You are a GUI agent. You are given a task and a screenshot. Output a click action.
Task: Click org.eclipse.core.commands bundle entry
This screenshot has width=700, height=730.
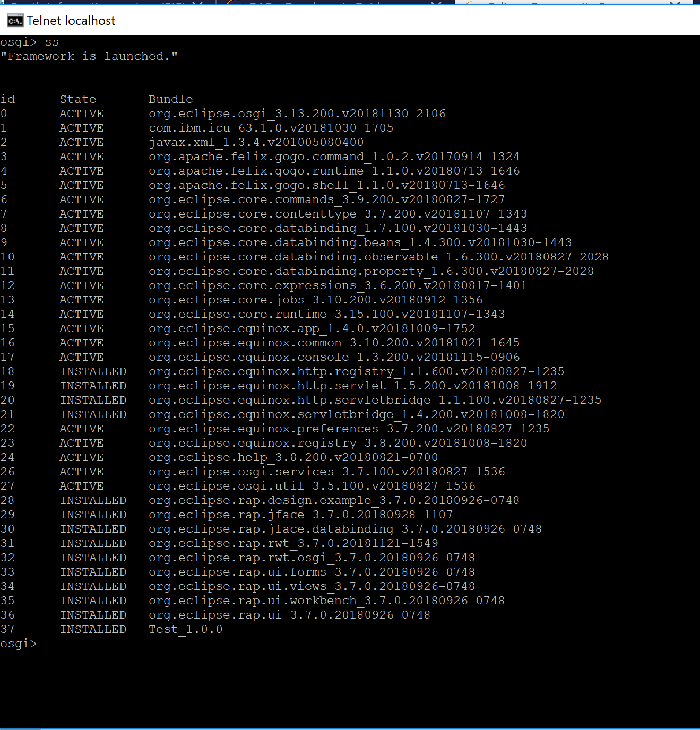327,199
